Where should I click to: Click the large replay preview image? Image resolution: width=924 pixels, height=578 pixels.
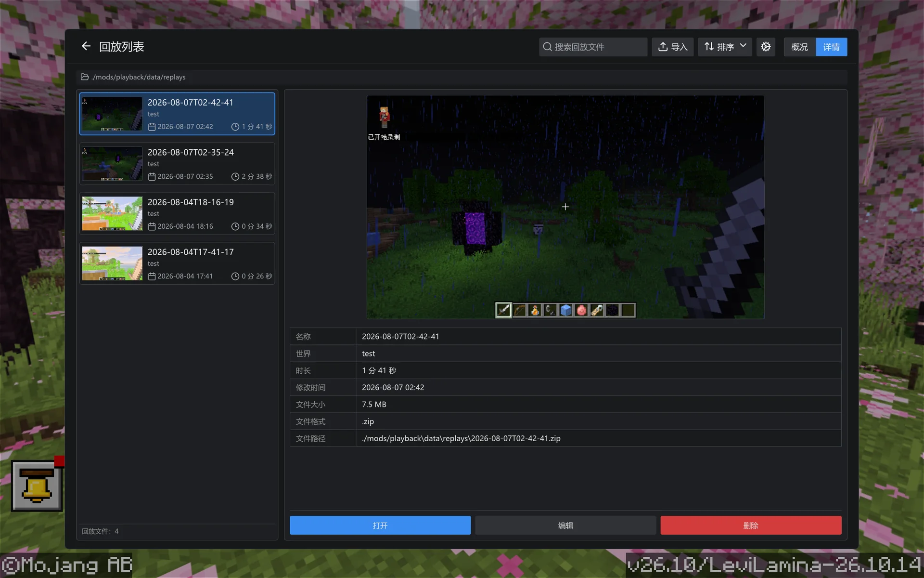pyautogui.click(x=565, y=207)
